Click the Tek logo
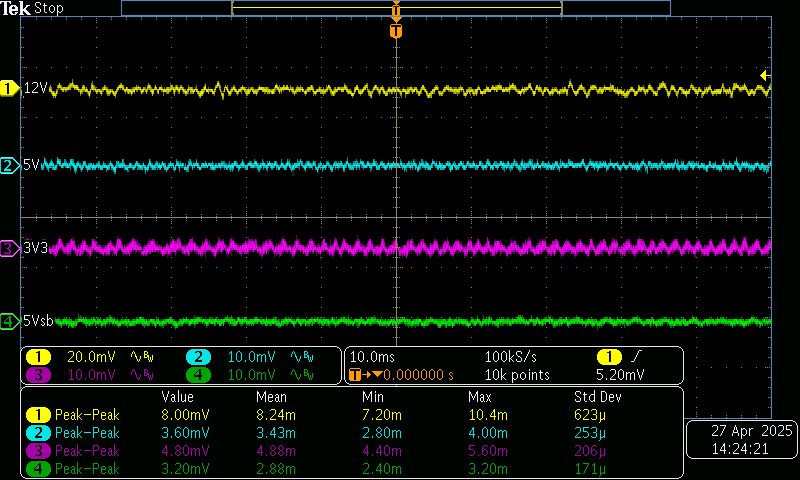This screenshot has height=480, width=800. pyautogui.click(x=16, y=8)
